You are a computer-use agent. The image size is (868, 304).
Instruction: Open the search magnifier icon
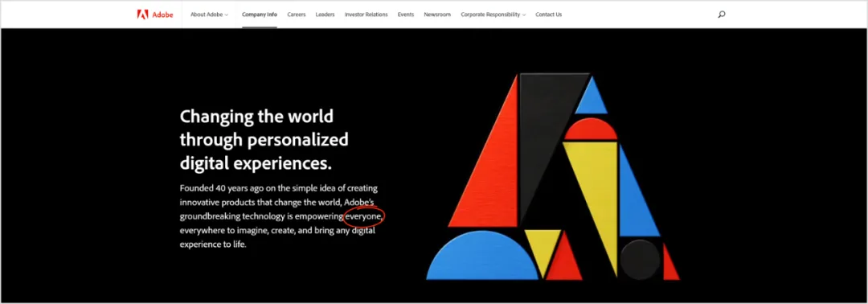721,14
